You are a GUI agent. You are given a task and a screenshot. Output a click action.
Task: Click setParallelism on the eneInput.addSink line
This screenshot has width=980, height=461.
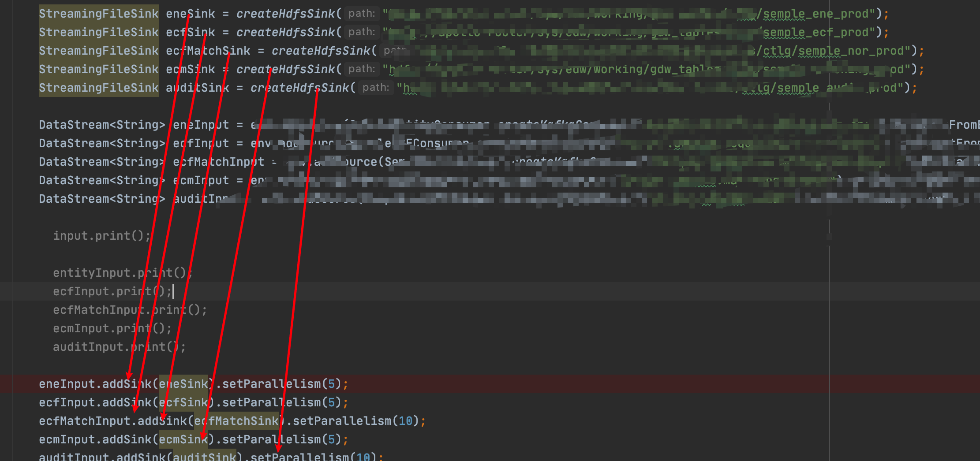pos(272,384)
